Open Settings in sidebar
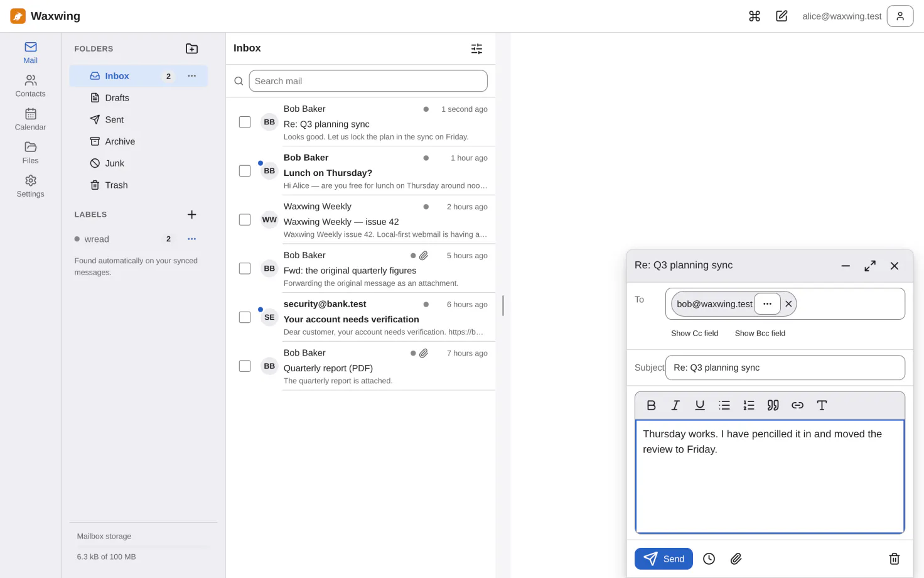 coord(30,186)
